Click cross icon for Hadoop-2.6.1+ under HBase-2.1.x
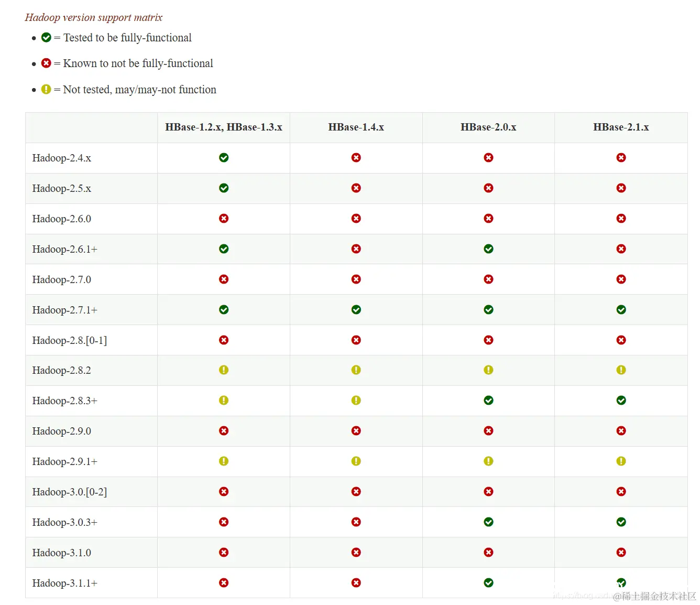 point(621,249)
